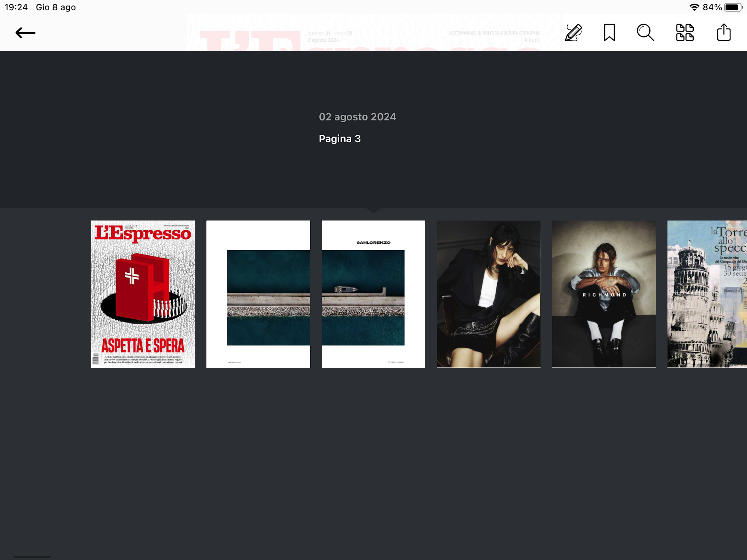Open the left sea-pier page thumbnail
Viewport: 747px width, 560px height.
coord(258,294)
